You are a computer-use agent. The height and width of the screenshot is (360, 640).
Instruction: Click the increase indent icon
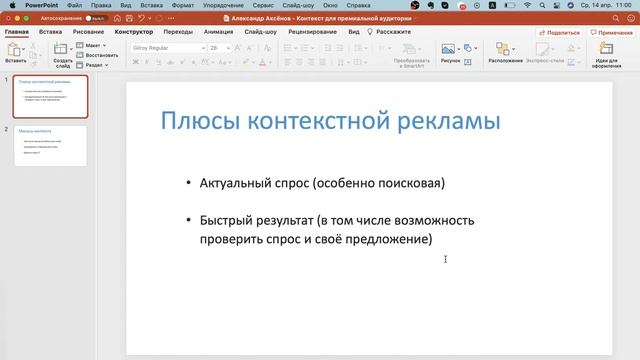click(340, 48)
